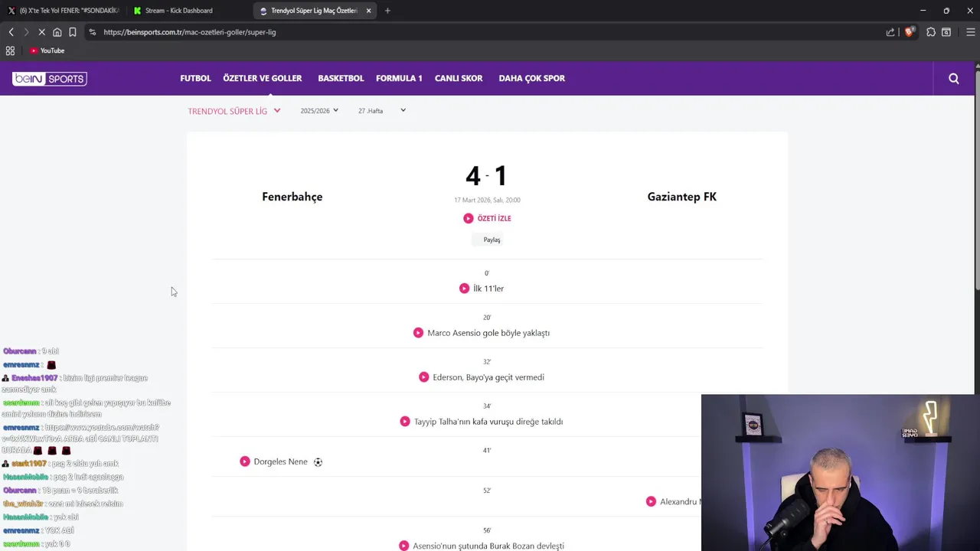Click the 4 - 1 match score
980x551 pixels.
tap(486, 176)
